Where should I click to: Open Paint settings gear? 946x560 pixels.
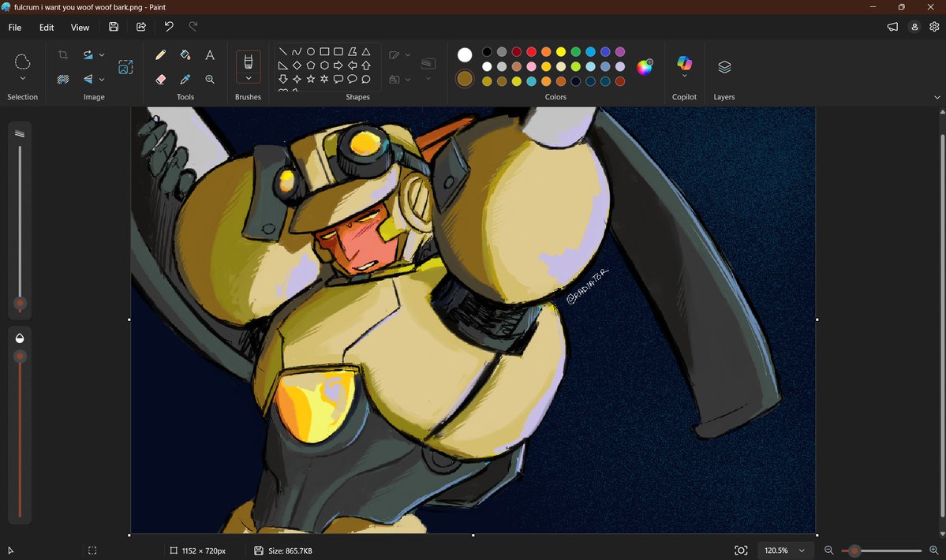point(934,27)
